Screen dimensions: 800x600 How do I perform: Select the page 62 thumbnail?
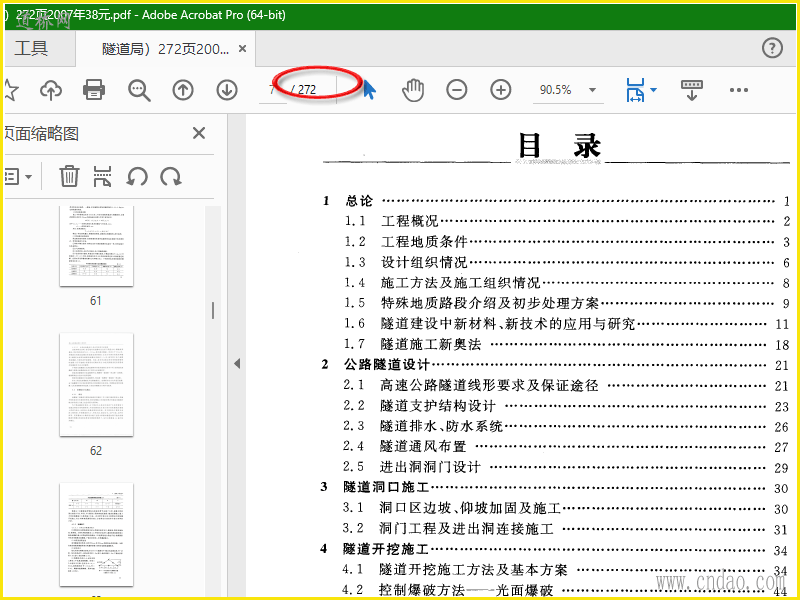click(96, 385)
